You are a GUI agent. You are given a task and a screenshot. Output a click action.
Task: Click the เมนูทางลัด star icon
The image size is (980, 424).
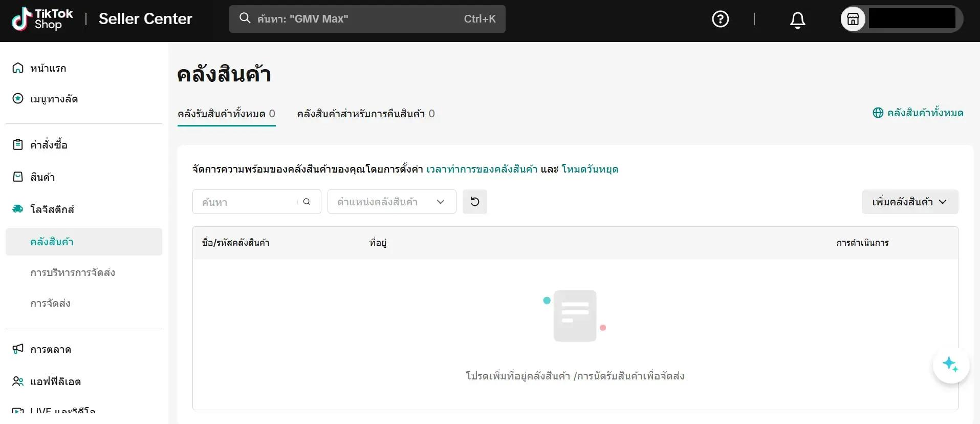click(x=18, y=98)
